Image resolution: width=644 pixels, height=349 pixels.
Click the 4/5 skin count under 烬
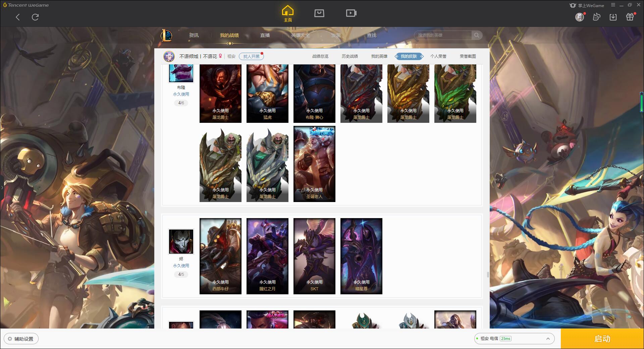[181, 275]
